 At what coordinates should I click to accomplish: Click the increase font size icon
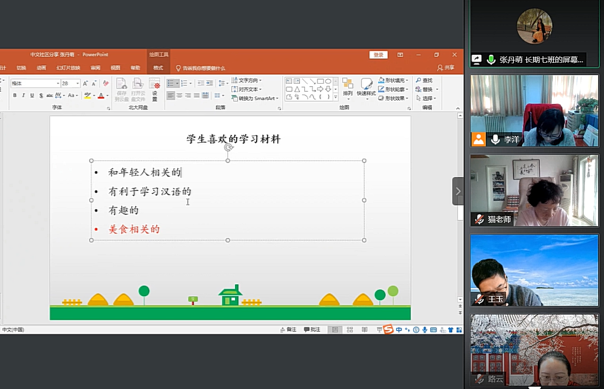pos(86,83)
